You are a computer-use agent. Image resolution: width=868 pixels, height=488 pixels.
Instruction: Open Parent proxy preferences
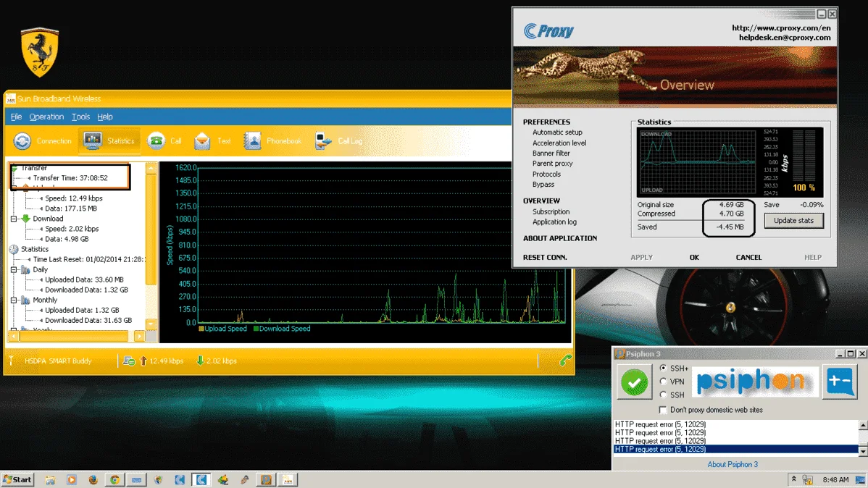(553, 163)
